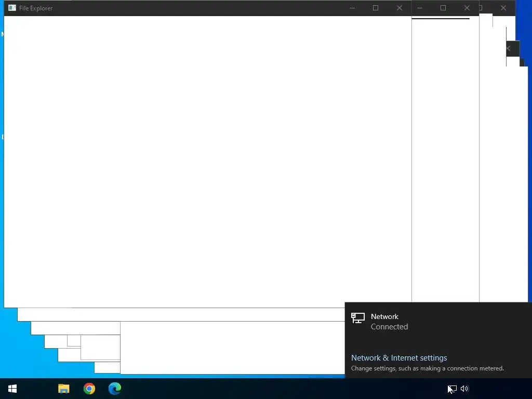
Task: Click the volume speaker tray icon
Action: [x=464, y=389]
